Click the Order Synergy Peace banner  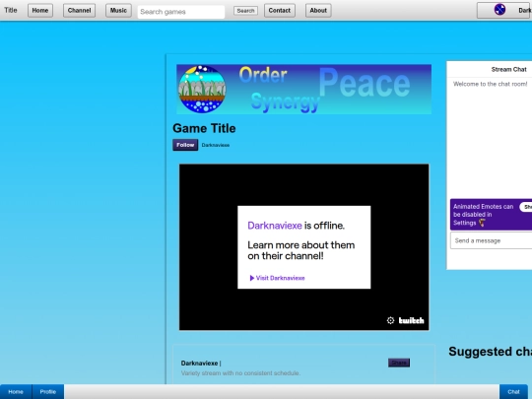tap(304, 90)
